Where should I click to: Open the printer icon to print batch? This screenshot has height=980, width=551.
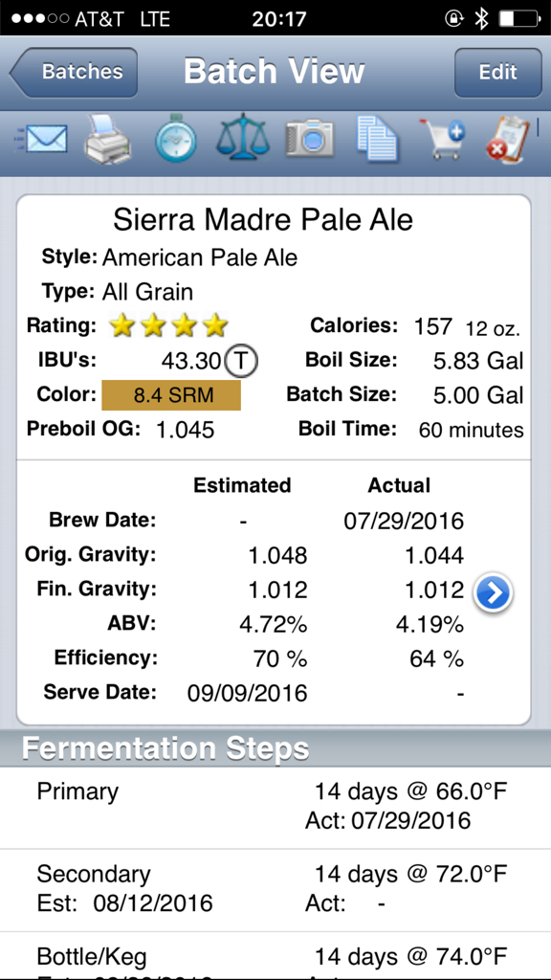coord(107,139)
